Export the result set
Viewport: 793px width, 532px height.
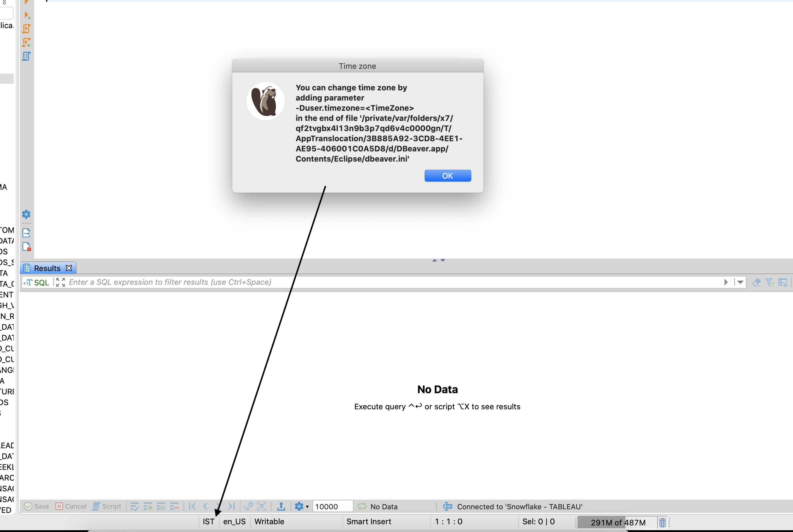[x=281, y=506]
